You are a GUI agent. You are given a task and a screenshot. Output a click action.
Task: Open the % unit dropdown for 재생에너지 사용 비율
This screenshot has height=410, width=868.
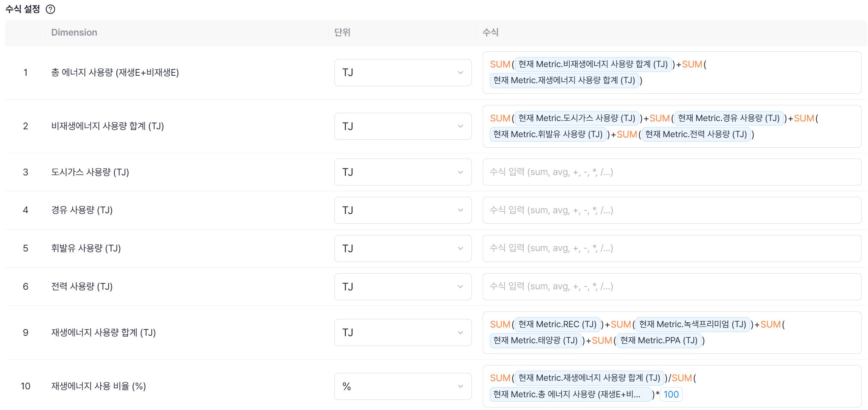tap(403, 386)
